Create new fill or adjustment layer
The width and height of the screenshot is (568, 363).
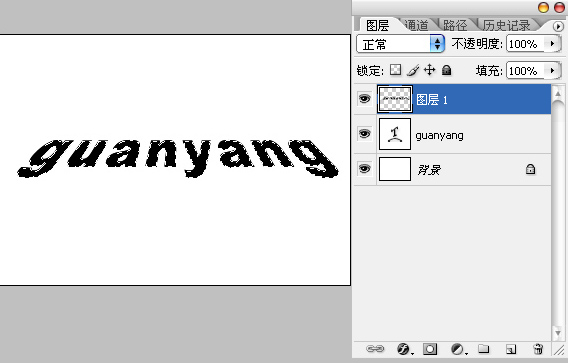459,349
